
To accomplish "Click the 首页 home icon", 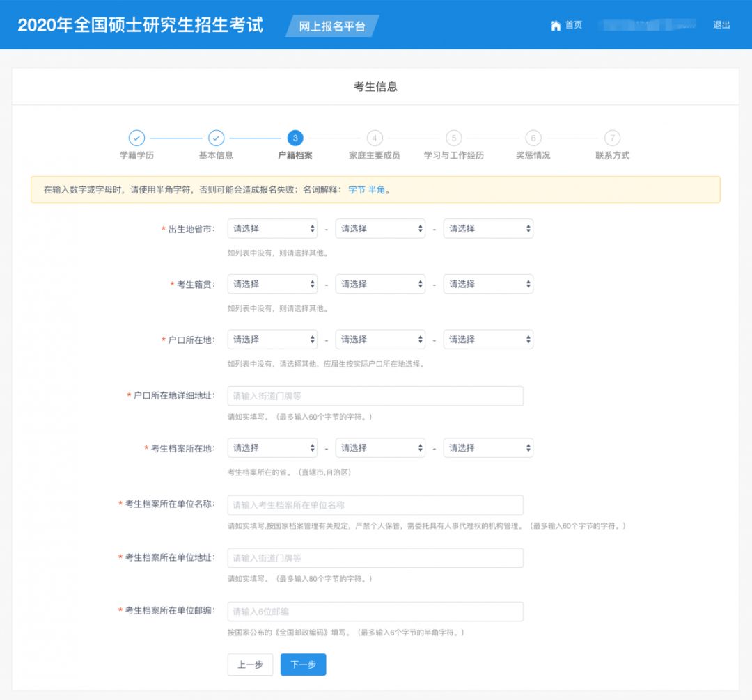I will (x=554, y=26).
